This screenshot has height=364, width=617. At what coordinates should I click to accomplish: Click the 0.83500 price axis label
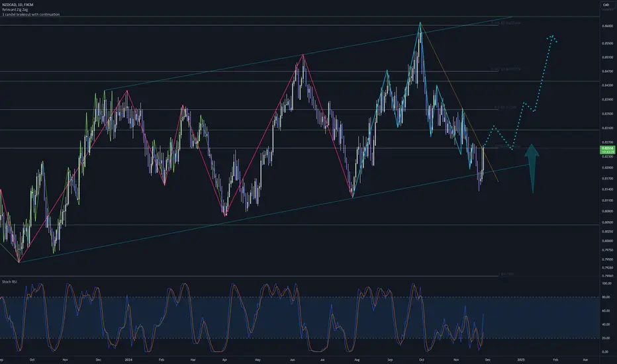coord(608,114)
